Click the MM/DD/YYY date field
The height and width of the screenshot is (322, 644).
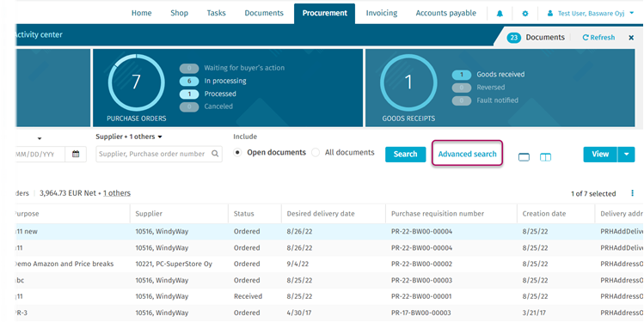pos(40,155)
